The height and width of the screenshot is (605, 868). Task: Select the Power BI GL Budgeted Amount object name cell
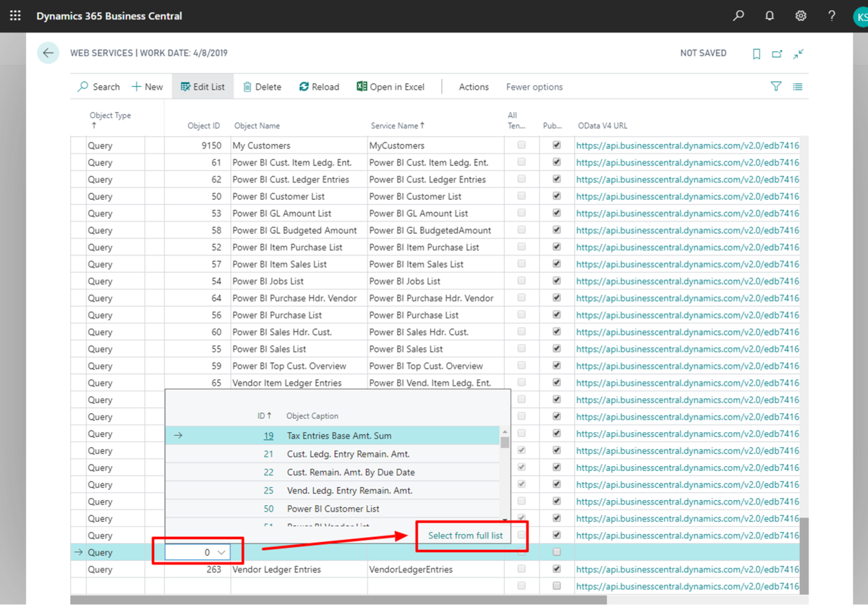pyautogui.click(x=299, y=230)
